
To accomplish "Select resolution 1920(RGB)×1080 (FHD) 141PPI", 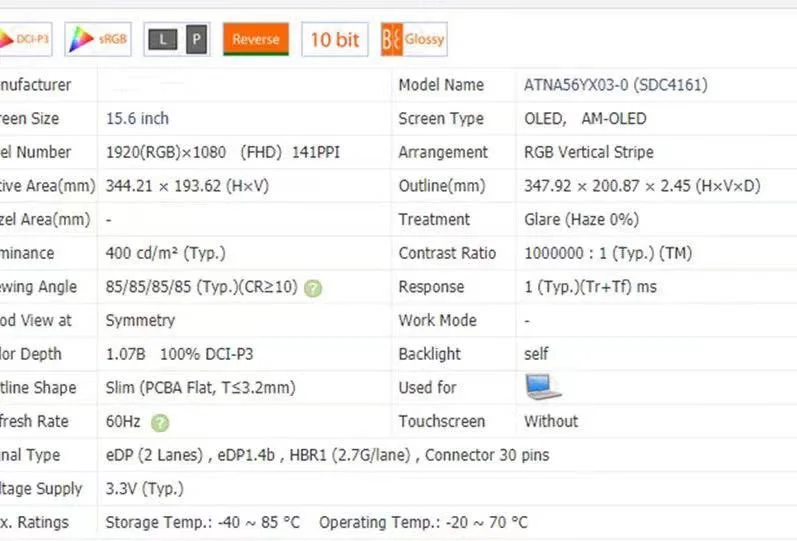I will click(223, 152).
